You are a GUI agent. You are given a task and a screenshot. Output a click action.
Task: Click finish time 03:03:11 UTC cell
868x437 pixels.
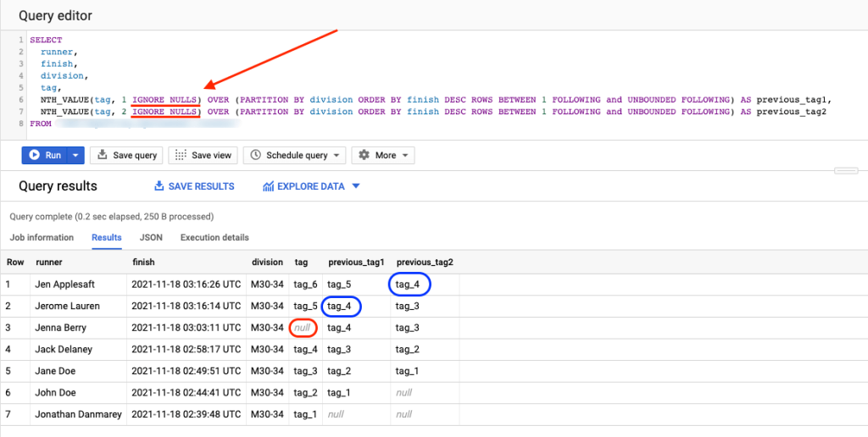point(186,328)
